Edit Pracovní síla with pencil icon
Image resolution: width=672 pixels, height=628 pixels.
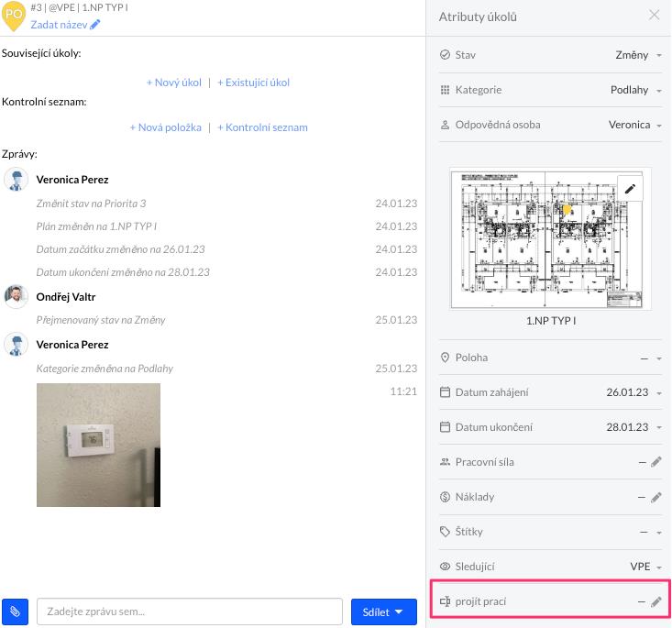[656, 462]
